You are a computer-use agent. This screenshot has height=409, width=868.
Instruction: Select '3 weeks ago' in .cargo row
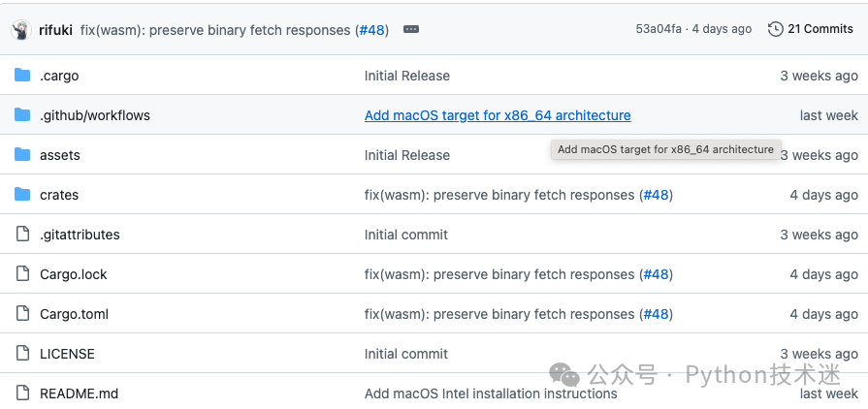[x=820, y=76]
